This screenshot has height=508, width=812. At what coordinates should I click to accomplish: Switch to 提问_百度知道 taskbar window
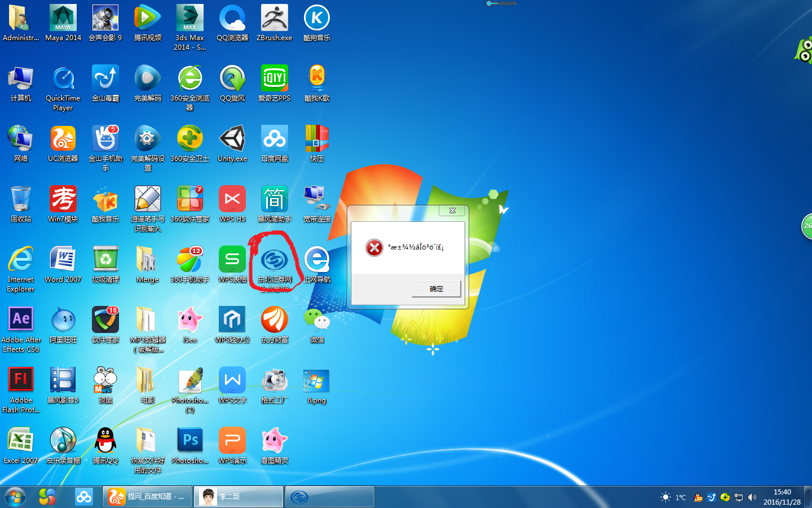[x=147, y=497]
